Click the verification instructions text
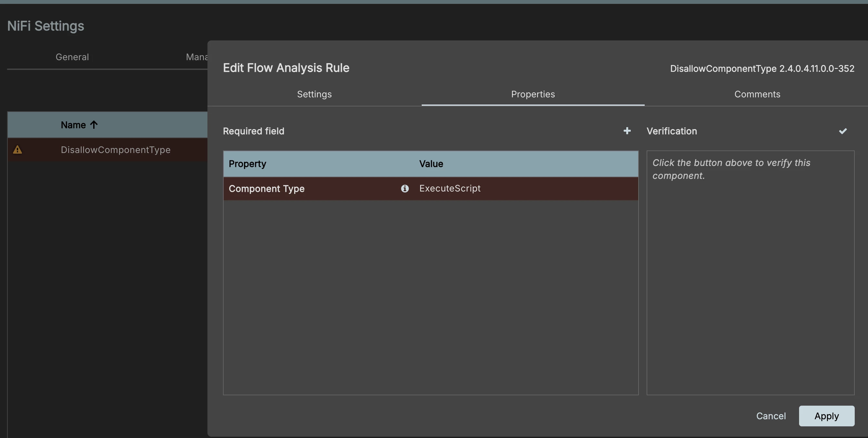This screenshot has height=438, width=868. tap(731, 169)
